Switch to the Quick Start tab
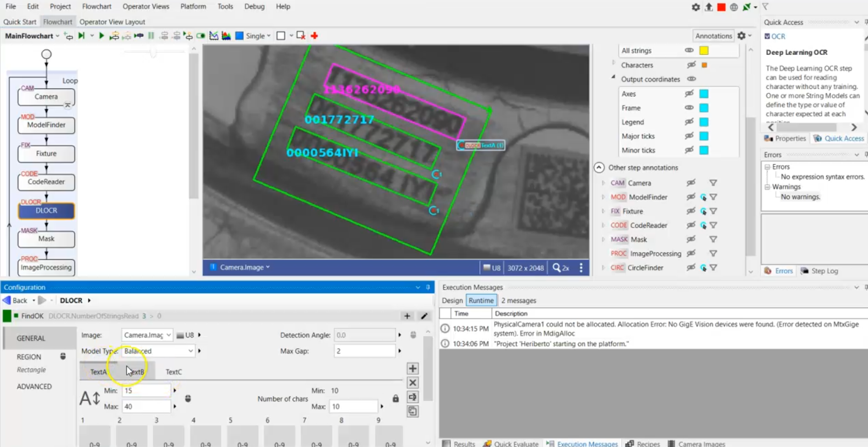 20,22
